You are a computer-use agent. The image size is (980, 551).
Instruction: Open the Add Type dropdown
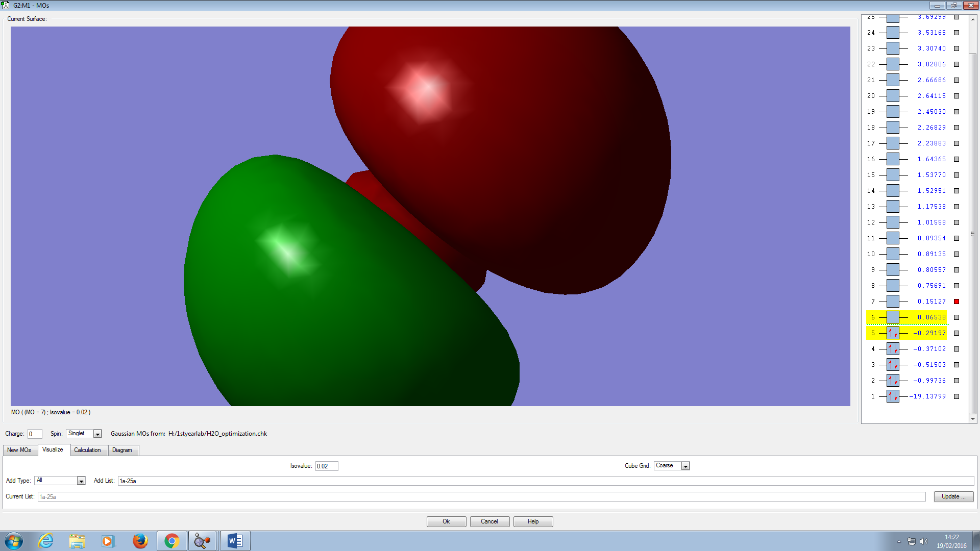81,481
